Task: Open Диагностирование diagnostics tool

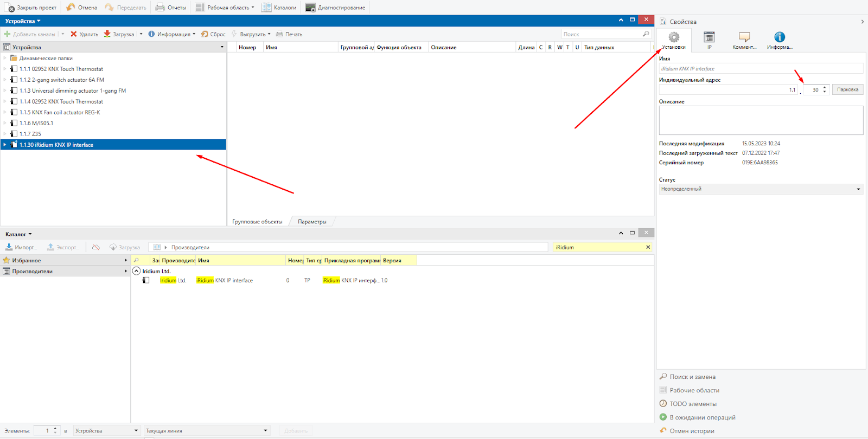Action: pos(335,8)
